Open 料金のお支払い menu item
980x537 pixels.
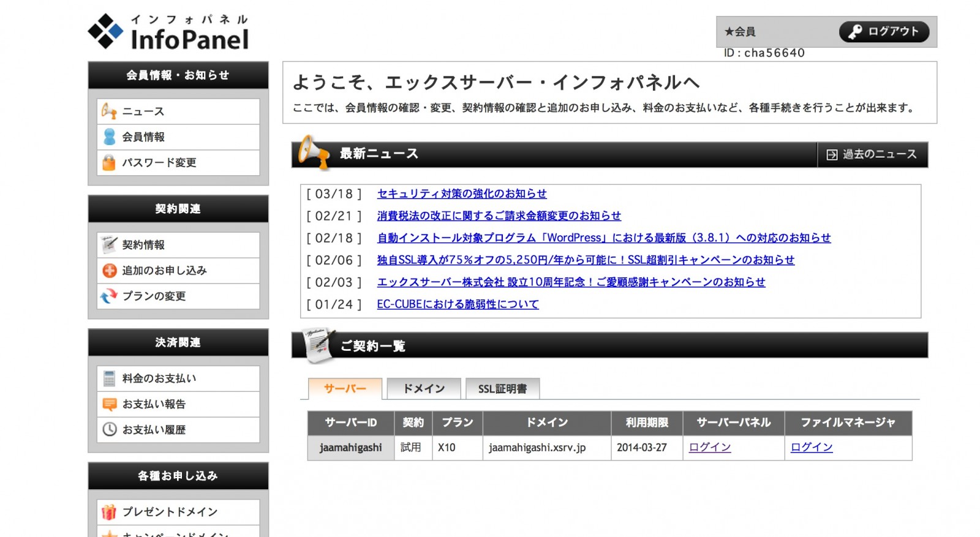[x=178, y=378]
